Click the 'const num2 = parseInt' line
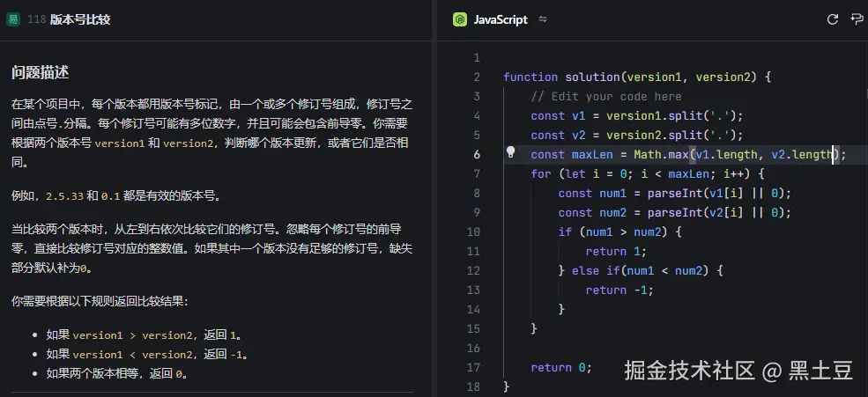The width and height of the screenshot is (868, 397). (x=675, y=213)
